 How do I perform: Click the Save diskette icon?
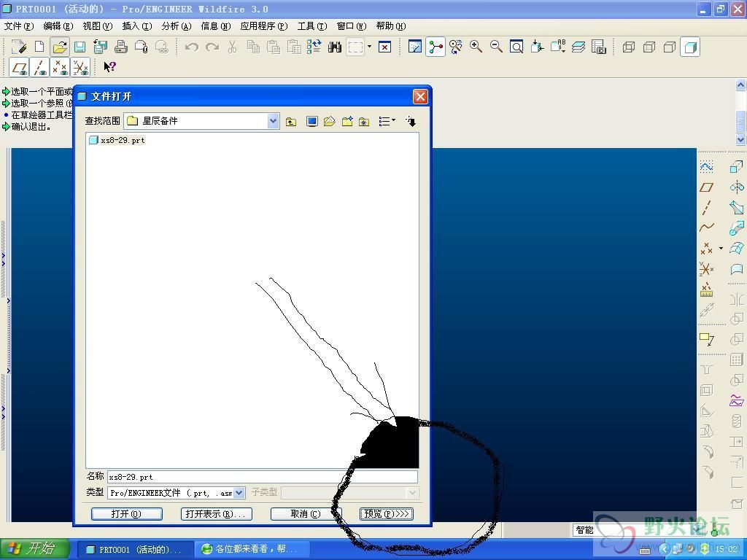pyautogui.click(x=80, y=47)
